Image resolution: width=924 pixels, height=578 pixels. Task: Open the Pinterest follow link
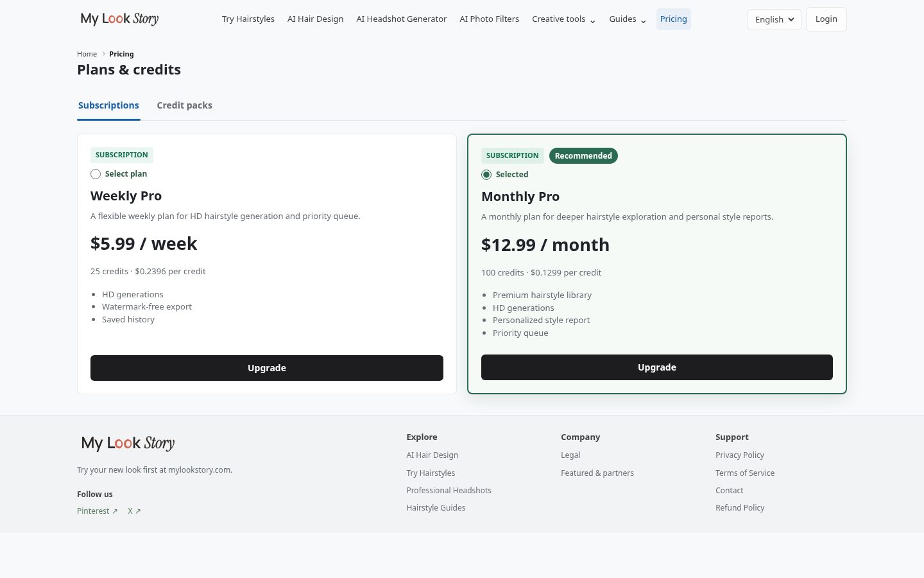tap(98, 511)
